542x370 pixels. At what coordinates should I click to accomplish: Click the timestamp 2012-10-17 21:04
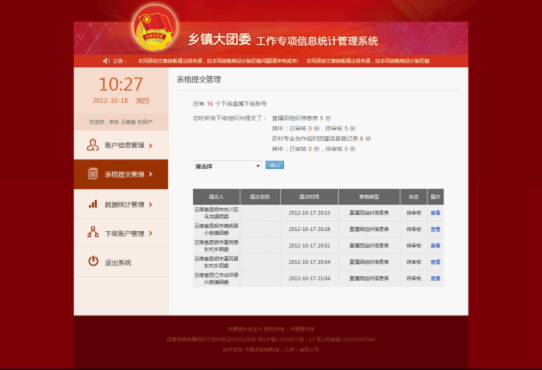click(x=309, y=278)
